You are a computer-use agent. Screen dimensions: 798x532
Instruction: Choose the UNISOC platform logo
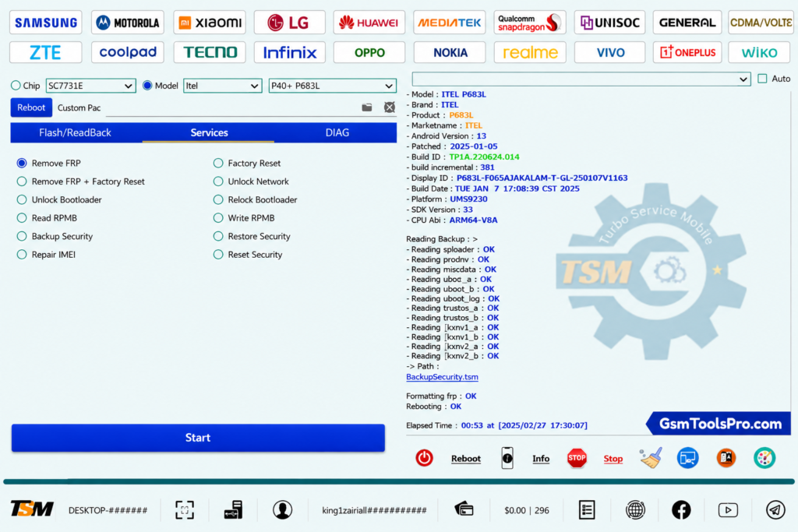point(609,23)
